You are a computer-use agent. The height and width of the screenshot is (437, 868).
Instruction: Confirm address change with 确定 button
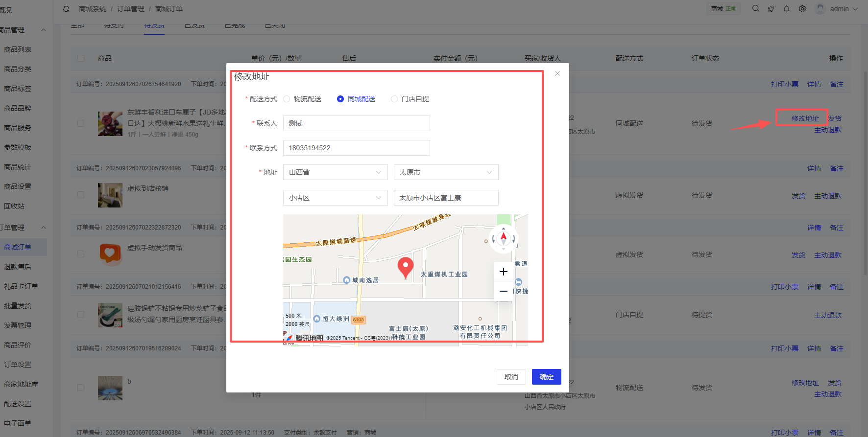click(546, 377)
